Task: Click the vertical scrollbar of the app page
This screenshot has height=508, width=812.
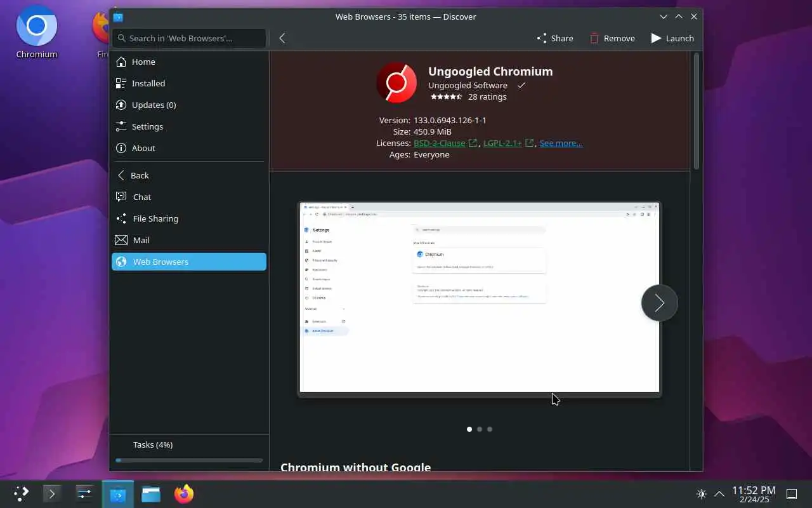Action: click(696, 111)
